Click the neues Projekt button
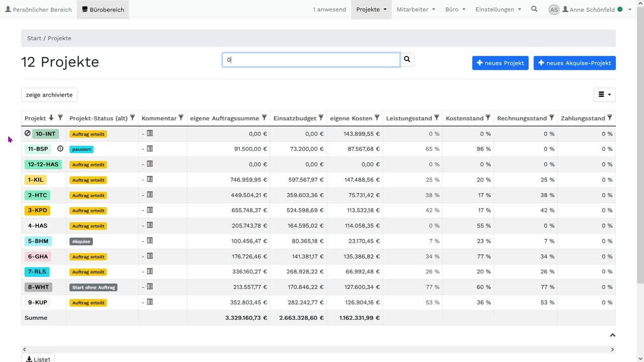Screen dimensions: 644x362 click(x=500, y=63)
